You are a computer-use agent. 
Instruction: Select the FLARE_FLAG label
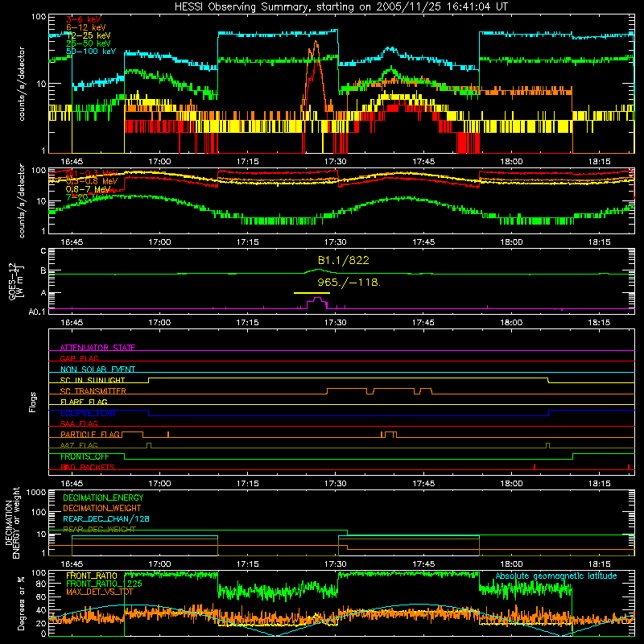coord(84,402)
